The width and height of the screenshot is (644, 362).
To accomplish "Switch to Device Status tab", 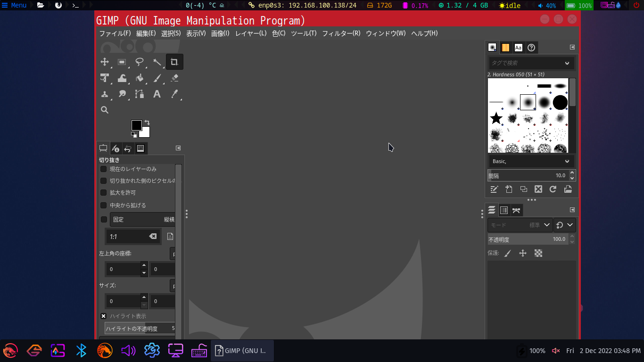I will pos(116,148).
